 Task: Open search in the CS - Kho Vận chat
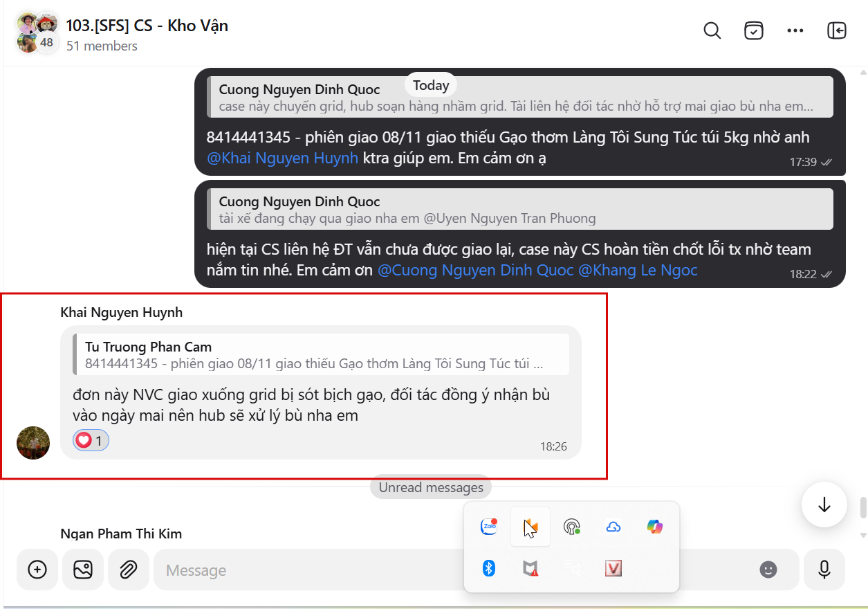click(712, 30)
